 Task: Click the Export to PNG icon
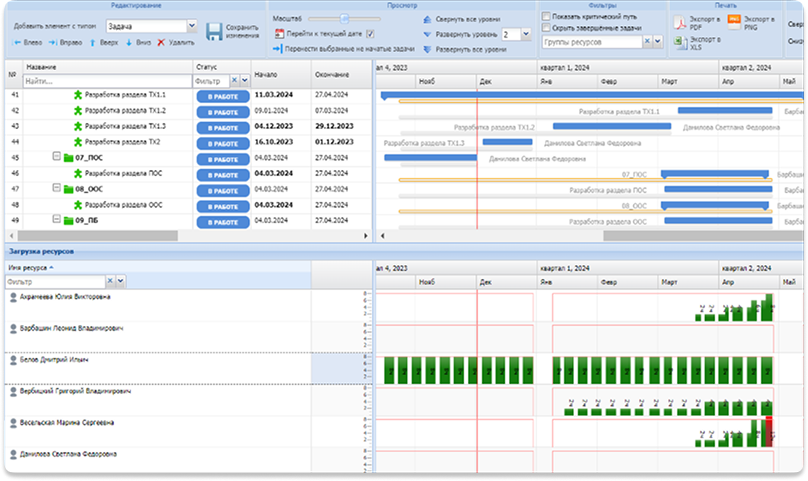[x=733, y=22]
